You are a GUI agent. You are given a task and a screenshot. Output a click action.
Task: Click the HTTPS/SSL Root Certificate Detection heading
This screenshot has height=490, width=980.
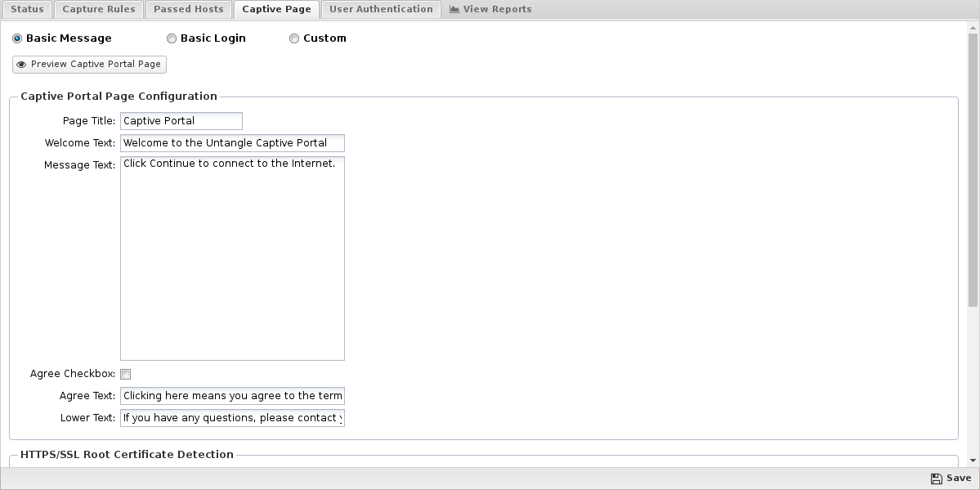pos(127,455)
